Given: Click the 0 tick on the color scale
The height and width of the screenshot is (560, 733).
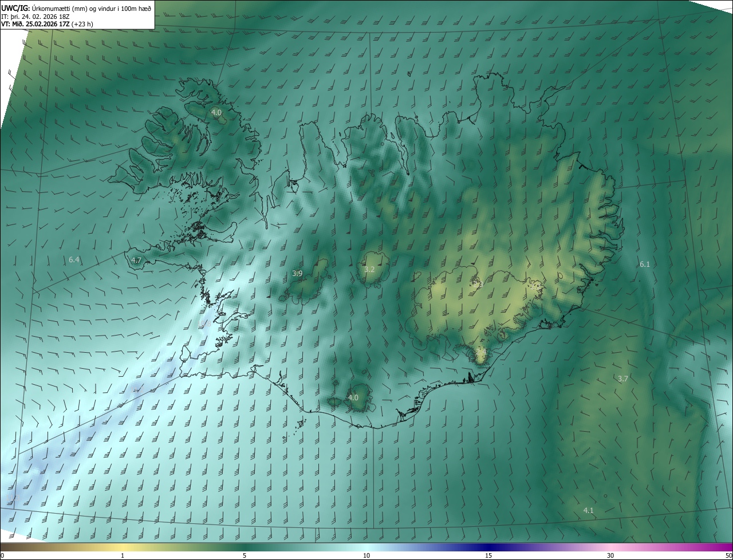Looking at the screenshot, I should click(2, 555).
